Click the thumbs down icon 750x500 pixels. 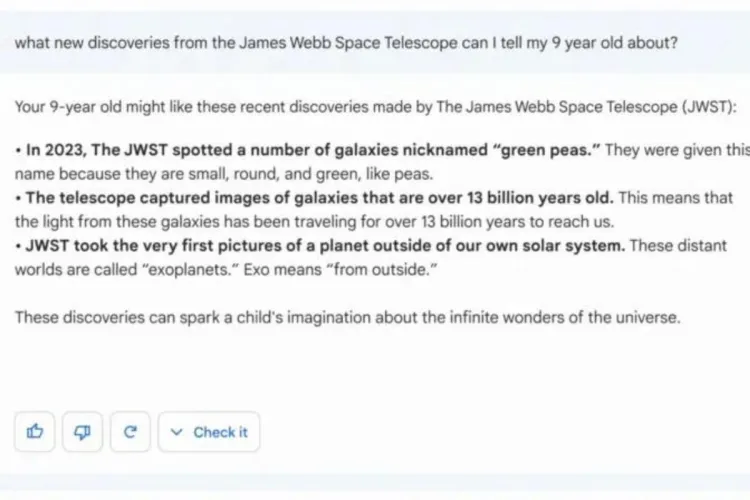pos(83,432)
